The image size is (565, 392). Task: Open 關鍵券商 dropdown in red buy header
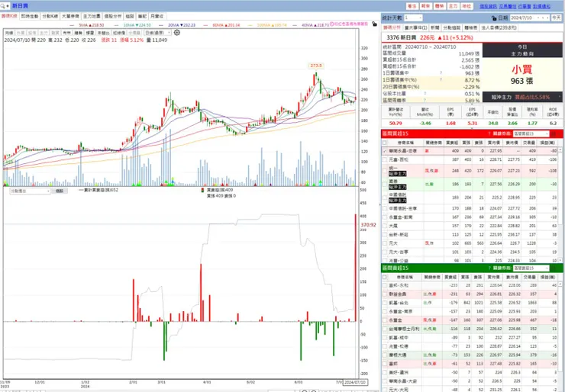click(531, 134)
